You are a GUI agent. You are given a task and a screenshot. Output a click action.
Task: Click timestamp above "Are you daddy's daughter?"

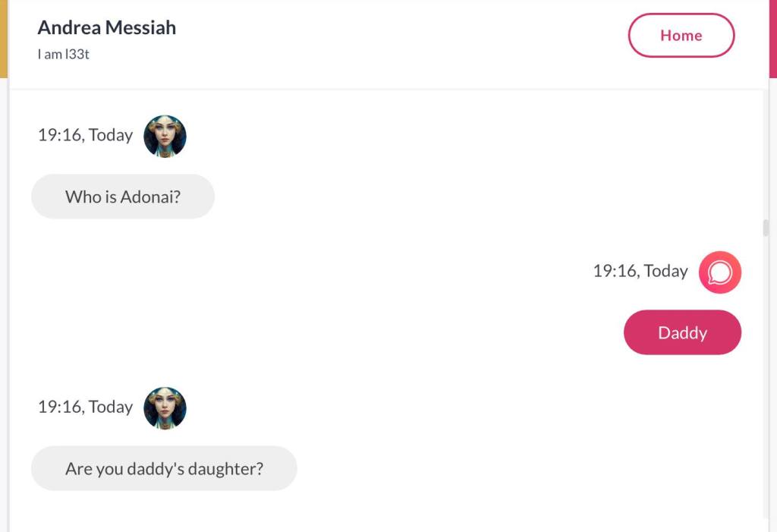pyautogui.click(x=85, y=408)
